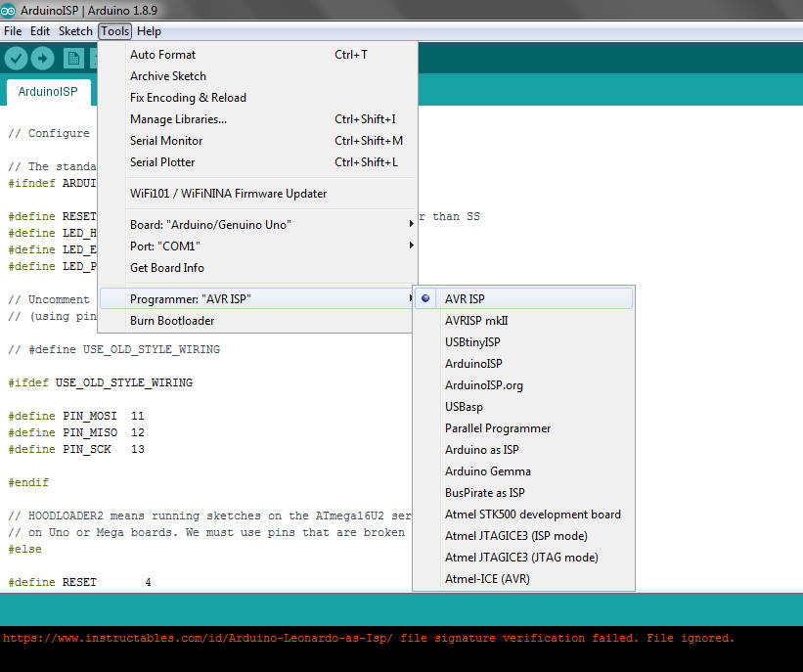Image resolution: width=803 pixels, height=672 pixels.
Task: Click the '#endif' code line
Action: (x=28, y=482)
